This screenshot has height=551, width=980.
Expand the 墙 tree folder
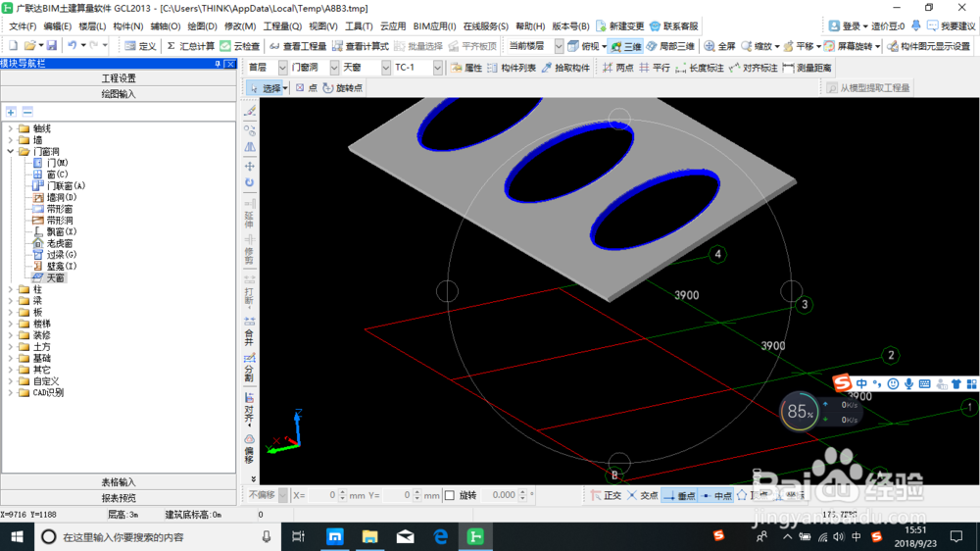coord(10,140)
